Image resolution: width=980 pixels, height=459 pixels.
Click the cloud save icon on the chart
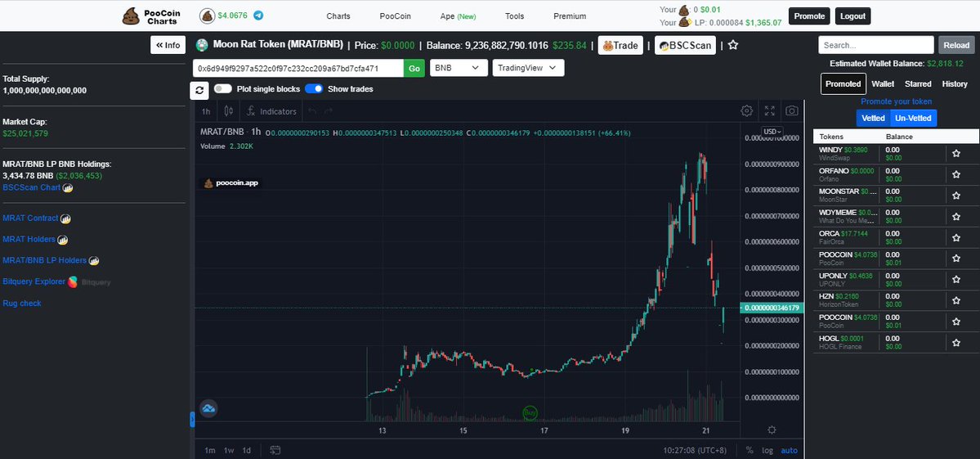(208, 409)
